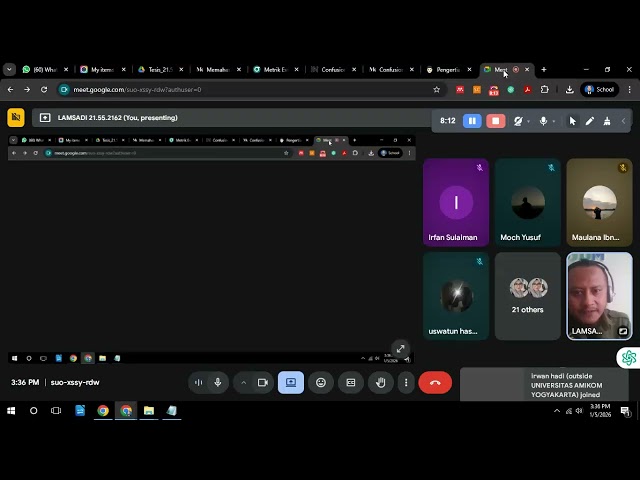Stop the recording with red square button
The image size is (640, 480).
[x=495, y=121]
